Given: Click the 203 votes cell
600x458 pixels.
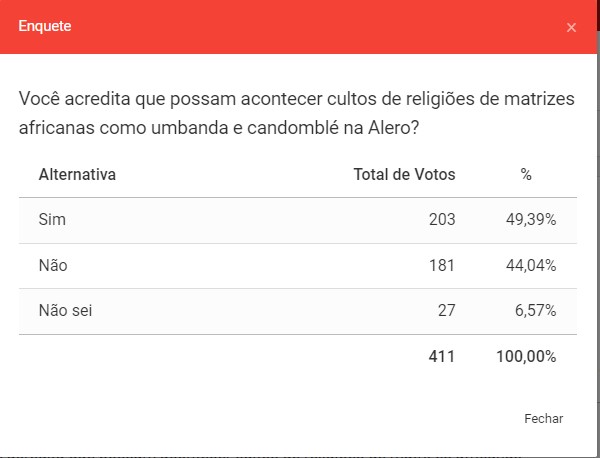Looking at the screenshot, I should click(441, 219).
